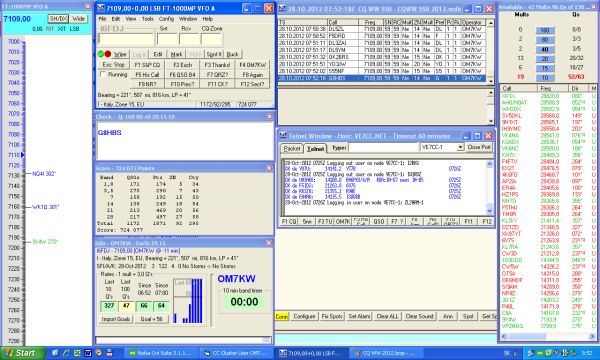The width and height of the screenshot is (600, 360).
Task: Click the Esc: Stop button
Action: (114, 65)
